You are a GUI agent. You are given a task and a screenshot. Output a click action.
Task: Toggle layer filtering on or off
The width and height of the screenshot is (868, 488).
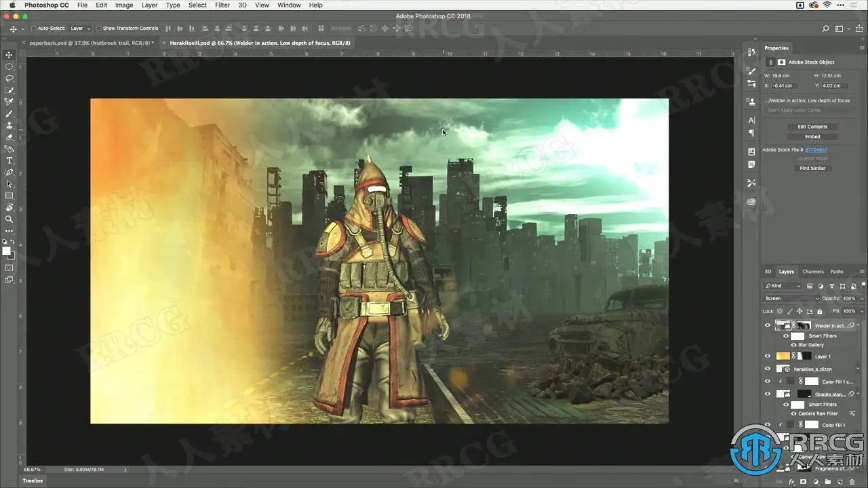click(x=862, y=286)
